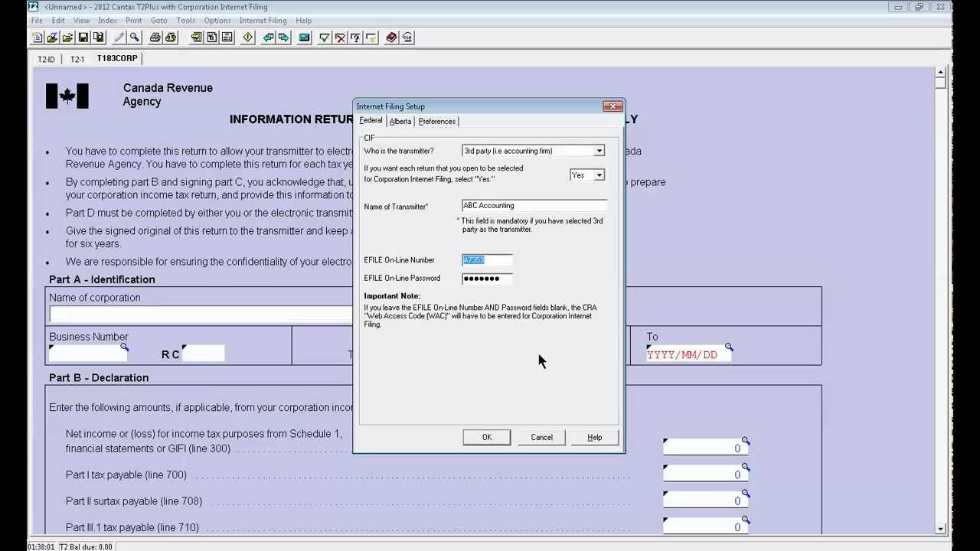Viewport: 980px width, 551px height.
Task: Click the green checkmark toolbar icon
Action: pyautogui.click(x=325, y=37)
